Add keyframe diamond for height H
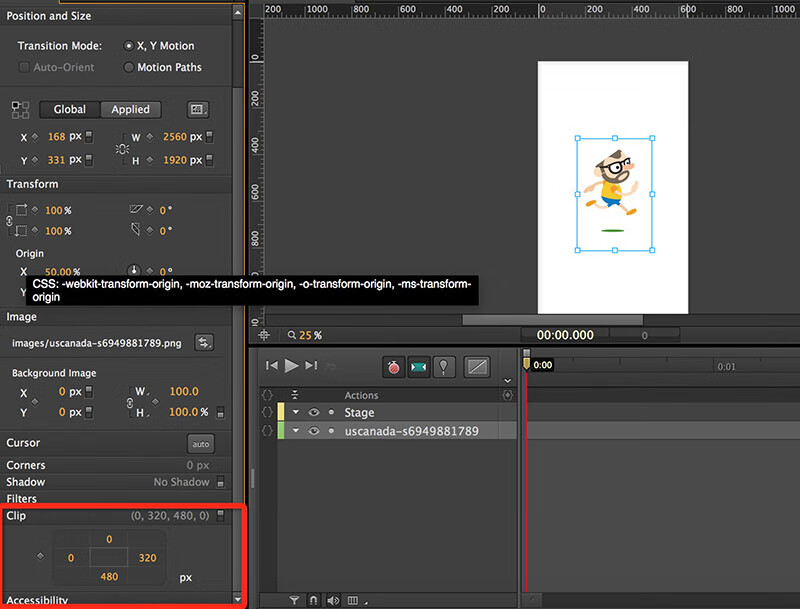 click(x=150, y=160)
